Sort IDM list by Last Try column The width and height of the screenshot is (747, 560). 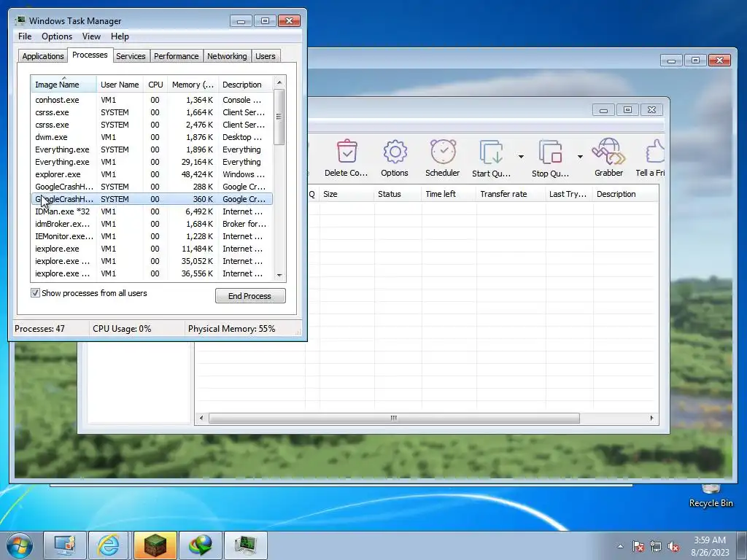click(x=569, y=194)
